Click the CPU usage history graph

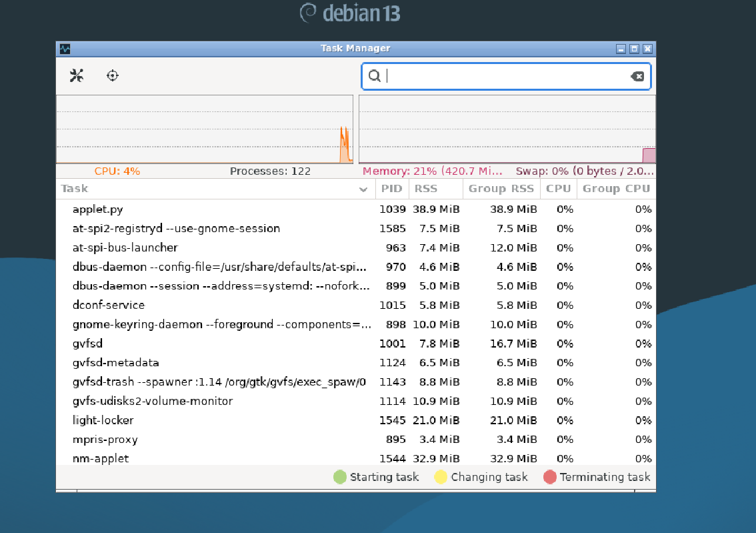[x=205, y=129]
